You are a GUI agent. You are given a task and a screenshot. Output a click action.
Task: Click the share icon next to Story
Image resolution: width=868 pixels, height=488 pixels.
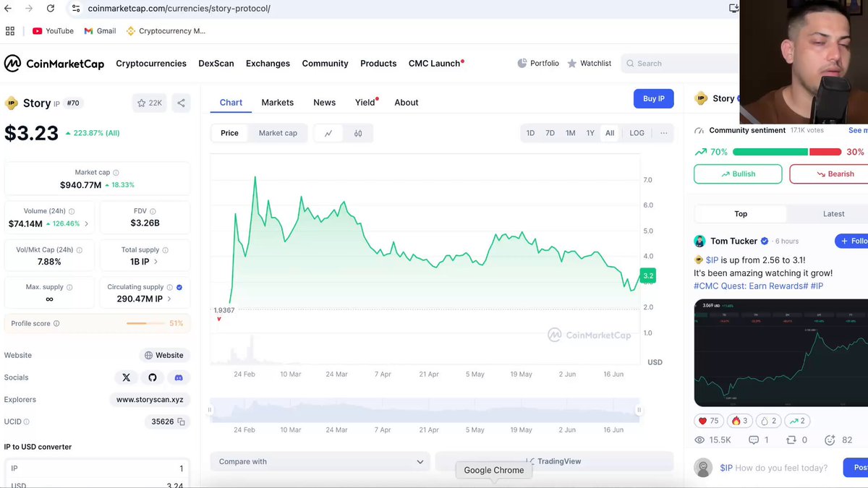(181, 103)
